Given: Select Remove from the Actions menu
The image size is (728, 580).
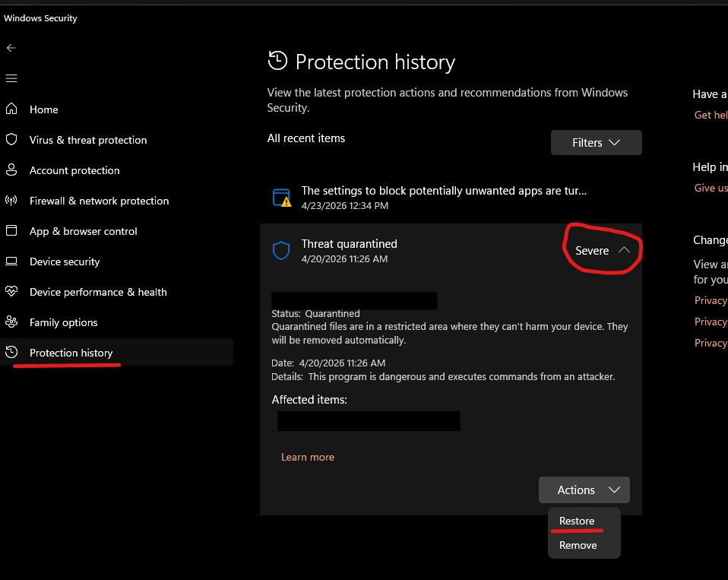Looking at the screenshot, I should pyautogui.click(x=578, y=545).
